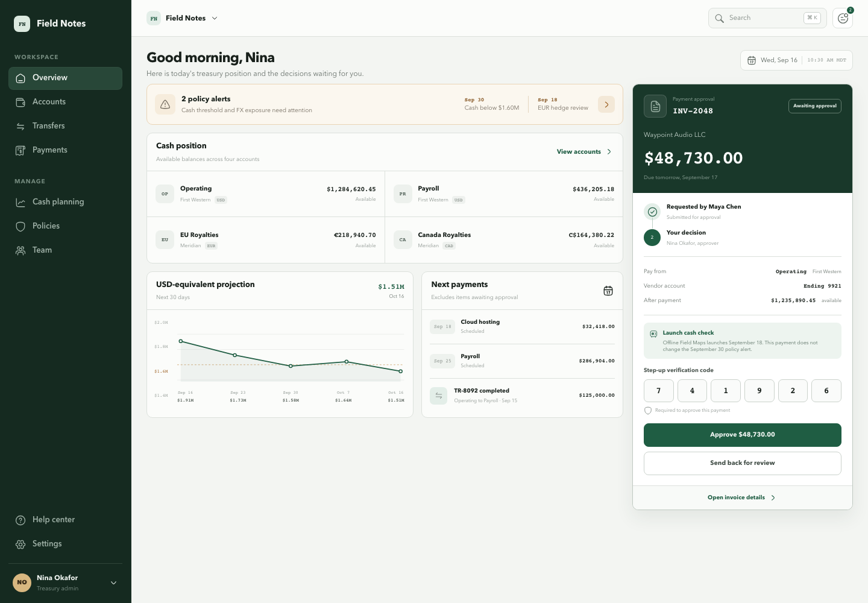868x603 pixels.
Task: Open Team in the sidebar
Action: (65, 251)
